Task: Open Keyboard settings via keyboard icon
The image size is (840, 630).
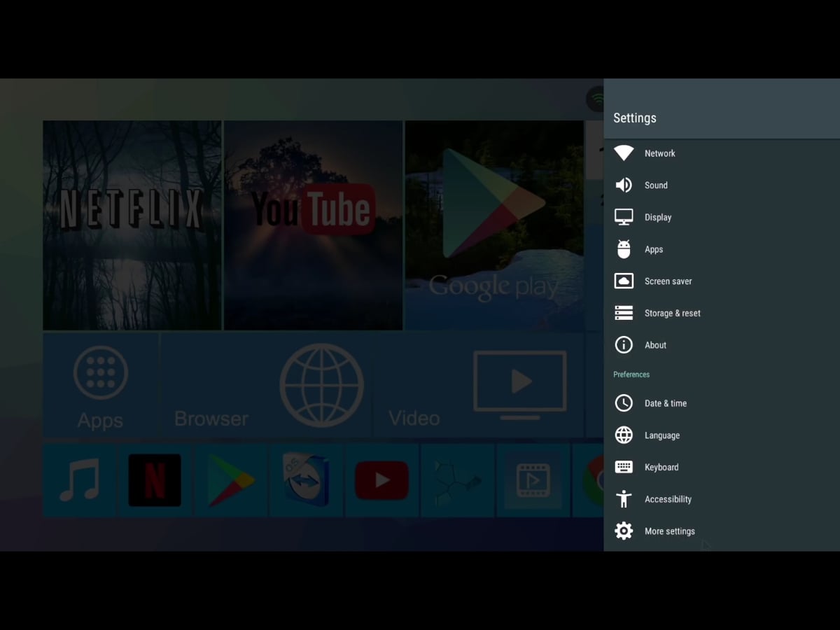Action: (623, 467)
